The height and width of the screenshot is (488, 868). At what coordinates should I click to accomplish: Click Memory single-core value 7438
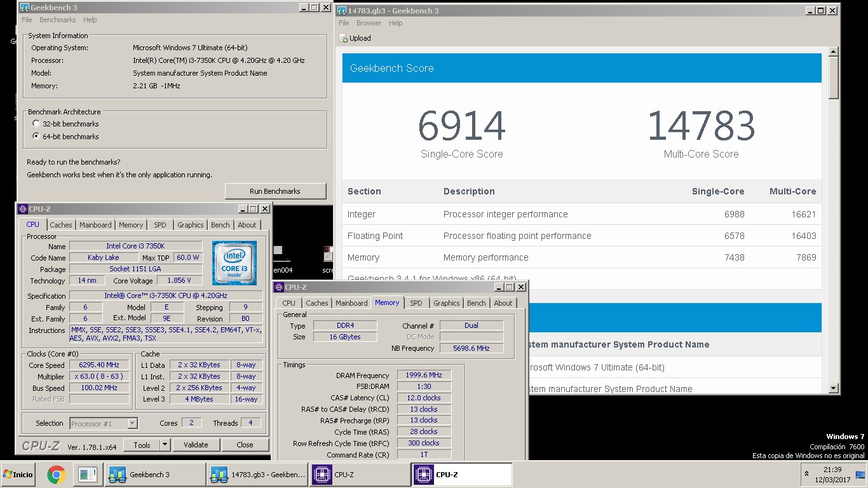tap(734, 257)
